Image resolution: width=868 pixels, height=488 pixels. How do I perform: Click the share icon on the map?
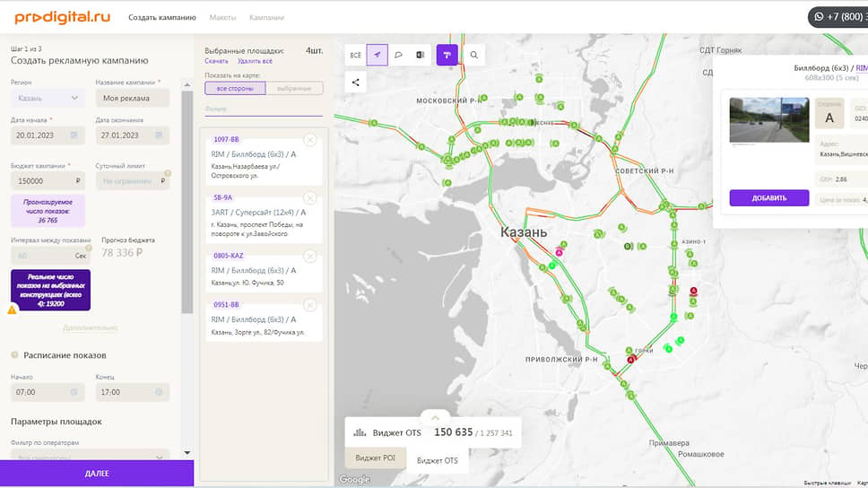click(x=355, y=83)
